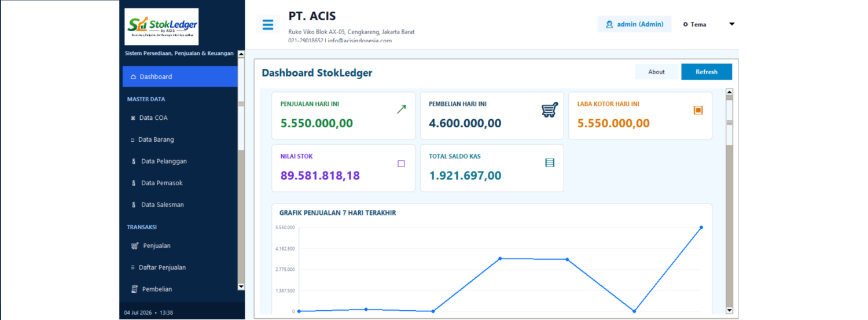Screen dimensions: 868x320
Task: Go to Penjualan transaction menu
Action: tap(180, 245)
